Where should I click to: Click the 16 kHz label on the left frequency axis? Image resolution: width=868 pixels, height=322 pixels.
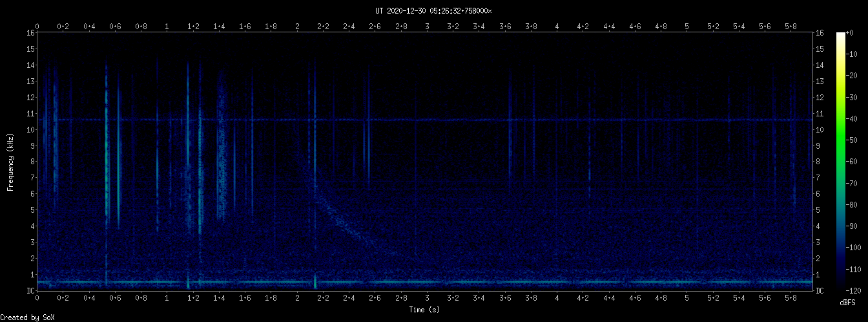click(x=30, y=33)
